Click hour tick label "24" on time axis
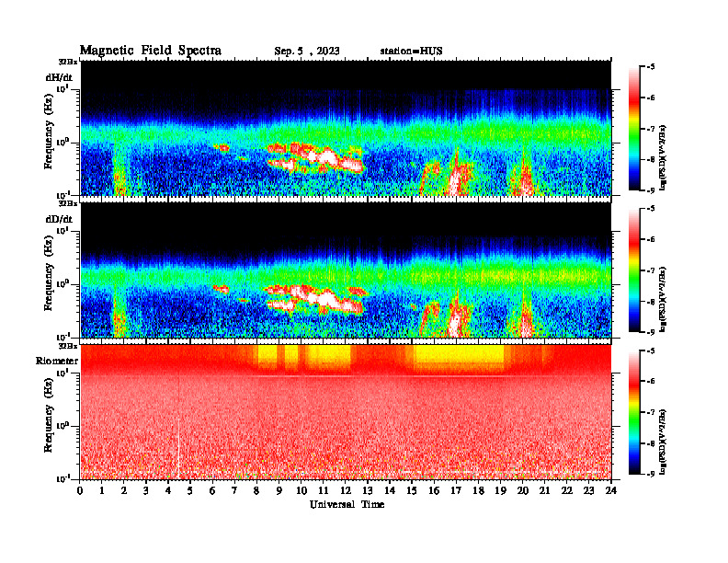 pyautogui.click(x=611, y=490)
